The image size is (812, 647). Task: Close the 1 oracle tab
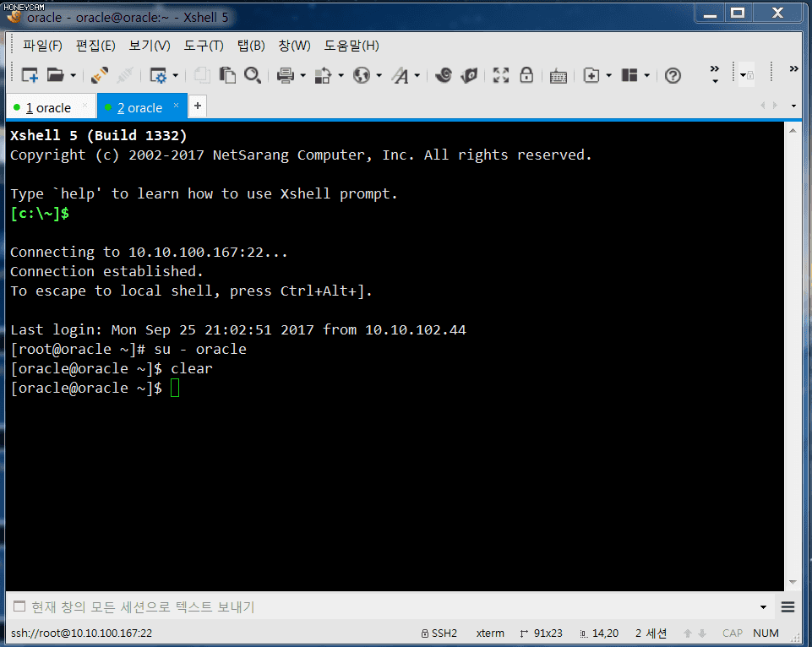pos(85,106)
